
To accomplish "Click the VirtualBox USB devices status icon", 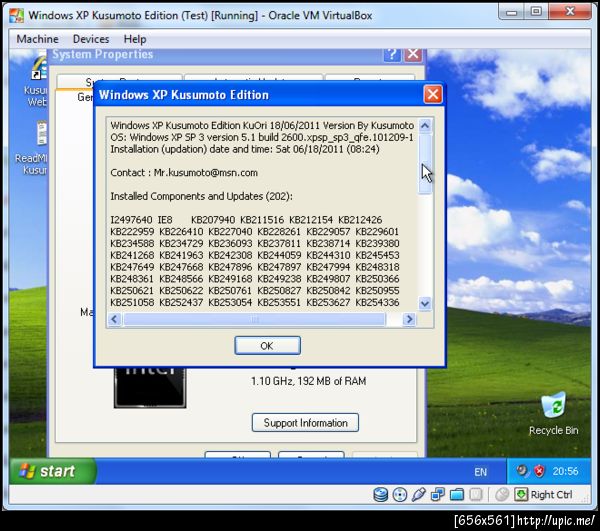I will pyautogui.click(x=419, y=495).
